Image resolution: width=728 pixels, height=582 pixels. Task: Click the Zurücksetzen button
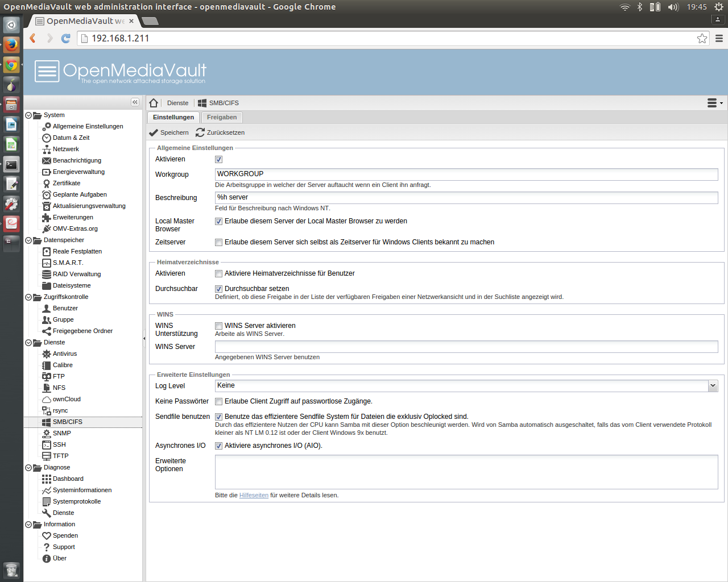(220, 132)
